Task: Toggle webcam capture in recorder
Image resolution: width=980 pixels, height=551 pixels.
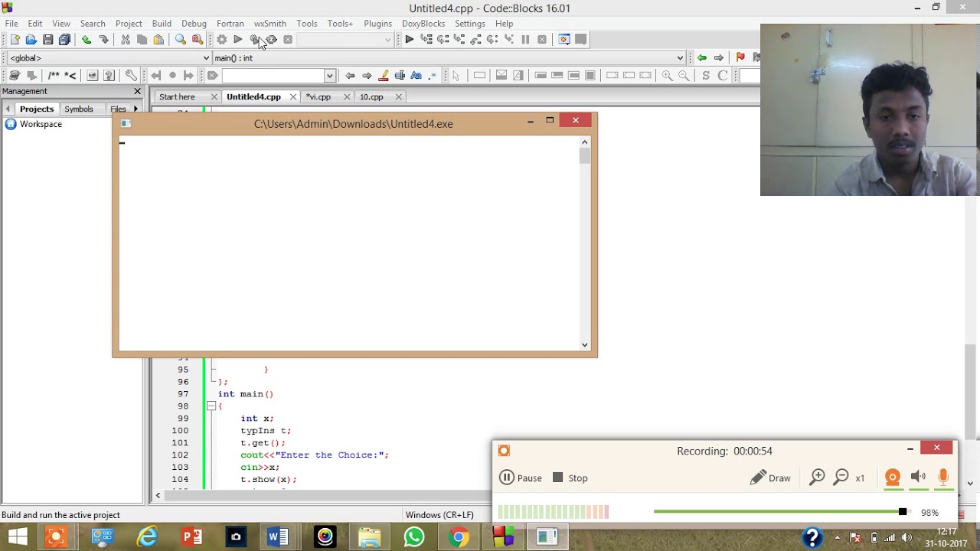Action: point(892,478)
